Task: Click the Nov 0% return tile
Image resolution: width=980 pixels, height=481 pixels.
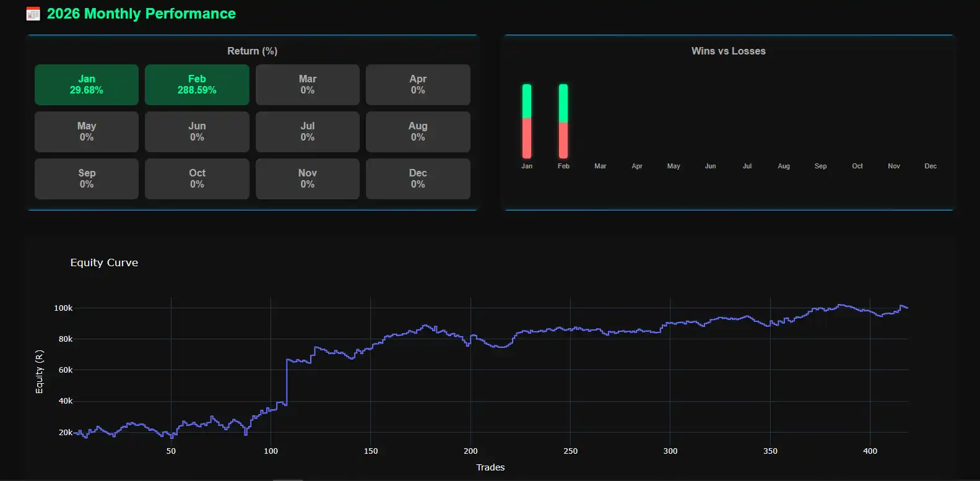Action: point(308,179)
